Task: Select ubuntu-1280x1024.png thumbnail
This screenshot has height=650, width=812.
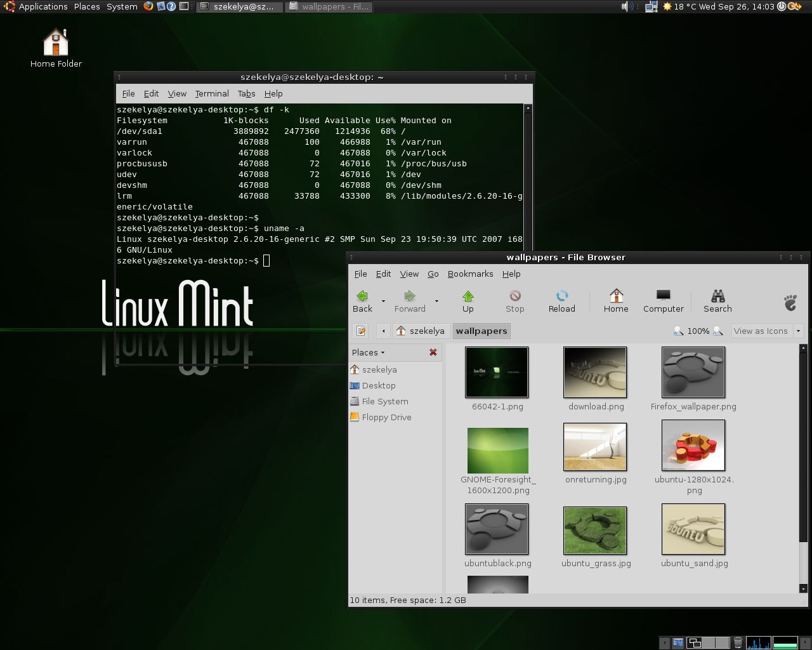Action: click(693, 446)
